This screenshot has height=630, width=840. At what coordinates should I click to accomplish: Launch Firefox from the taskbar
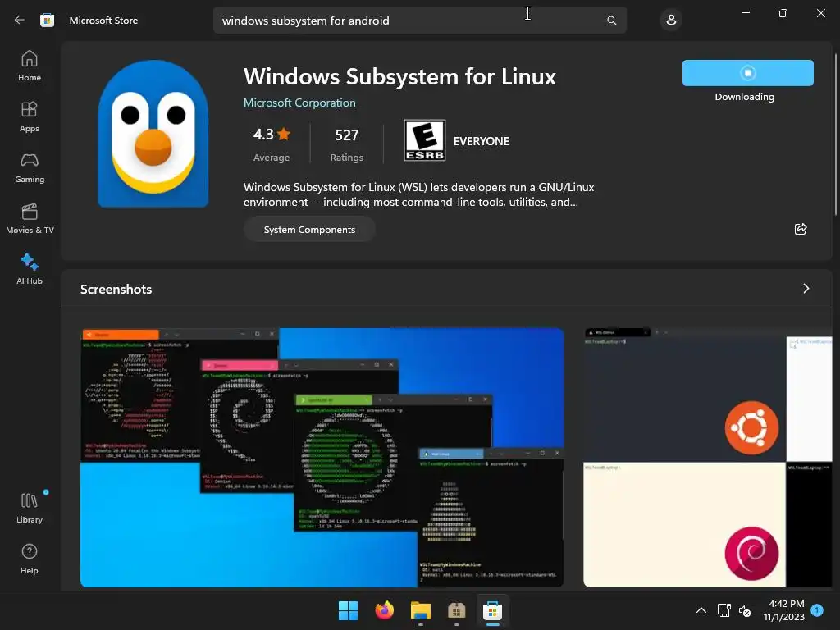[x=384, y=610]
